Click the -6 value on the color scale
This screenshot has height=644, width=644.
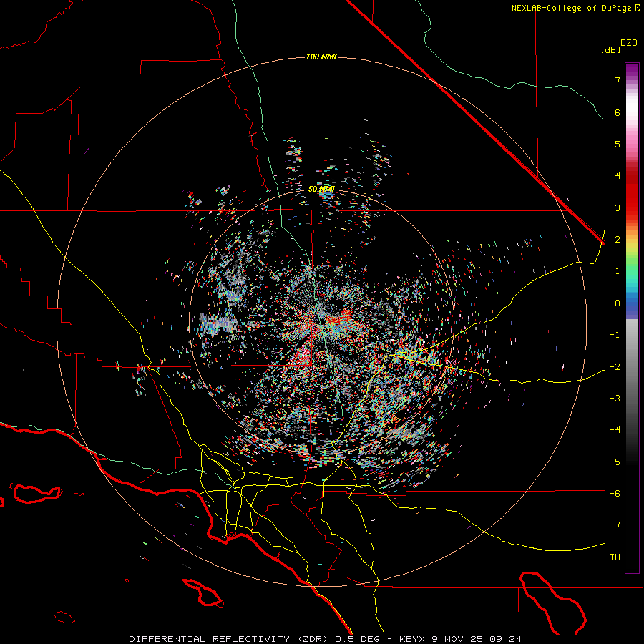tap(615, 493)
